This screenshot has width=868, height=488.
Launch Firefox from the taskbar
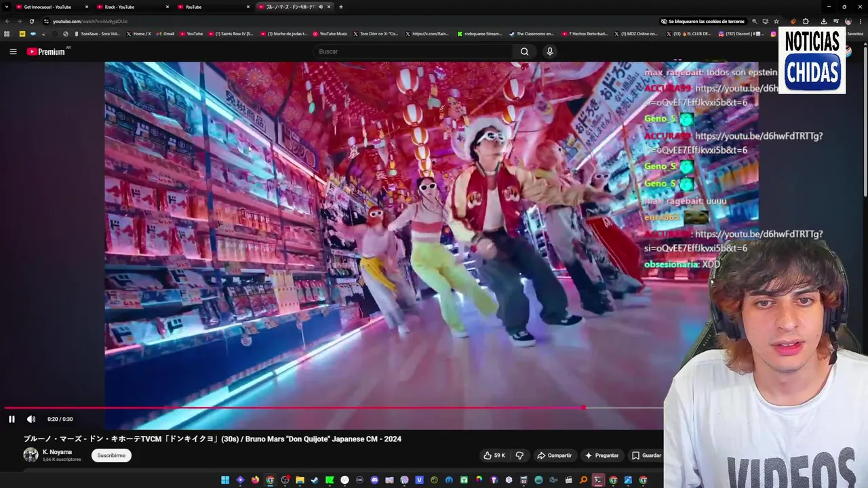255,480
